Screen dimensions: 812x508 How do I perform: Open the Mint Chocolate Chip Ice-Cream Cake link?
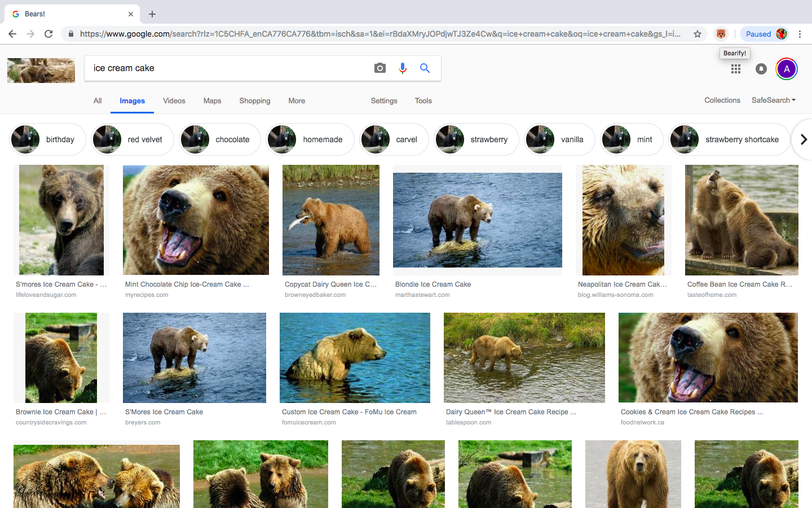pos(187,284)
